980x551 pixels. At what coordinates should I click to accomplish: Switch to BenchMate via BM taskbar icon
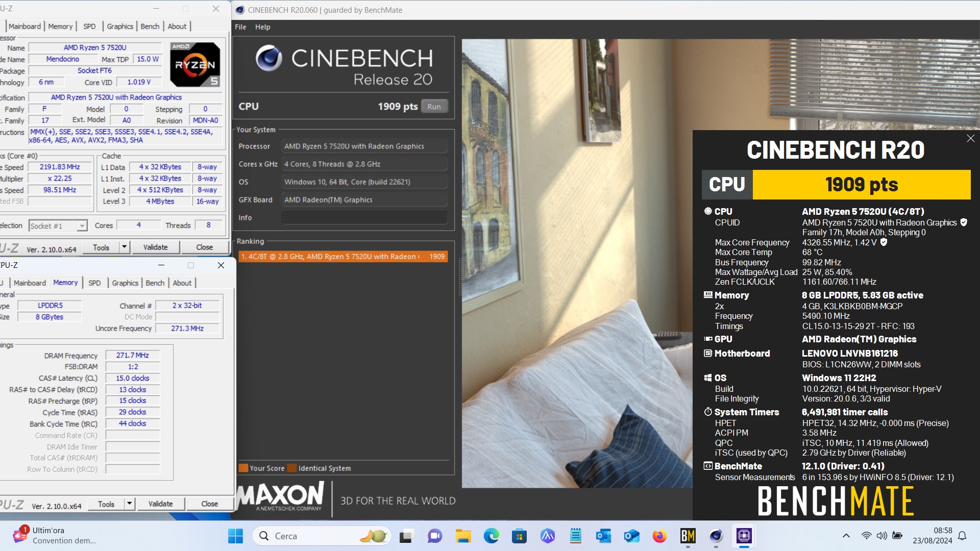[688, 536]
